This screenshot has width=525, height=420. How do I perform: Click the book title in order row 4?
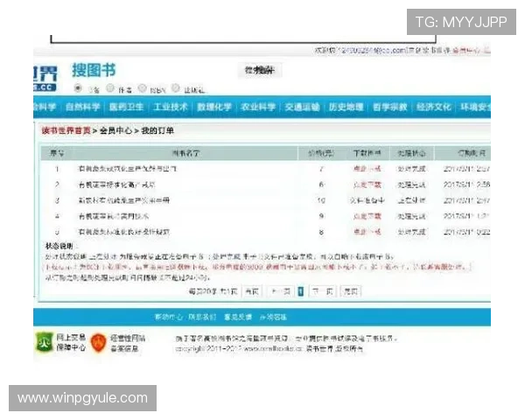click(x=114, y=216)
